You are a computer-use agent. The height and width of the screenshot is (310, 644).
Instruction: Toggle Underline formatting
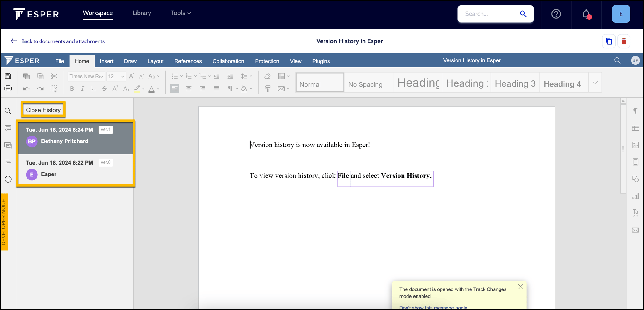pyautogui.click(x=93, y=89)
